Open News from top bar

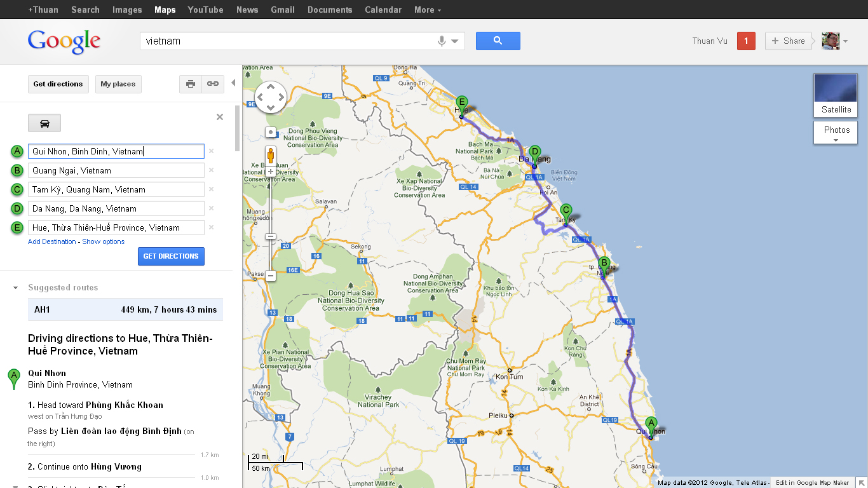(247, 10)
